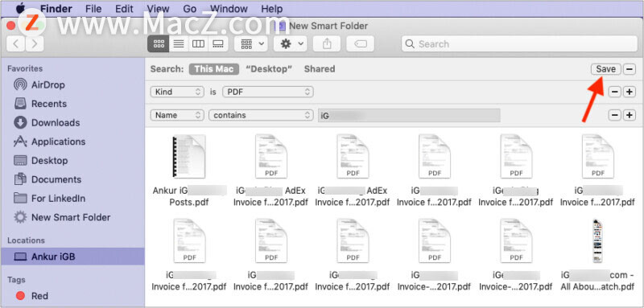Click the minus button beside Save
The width and height of the screenshot is (644, 308).
[630, 69]
